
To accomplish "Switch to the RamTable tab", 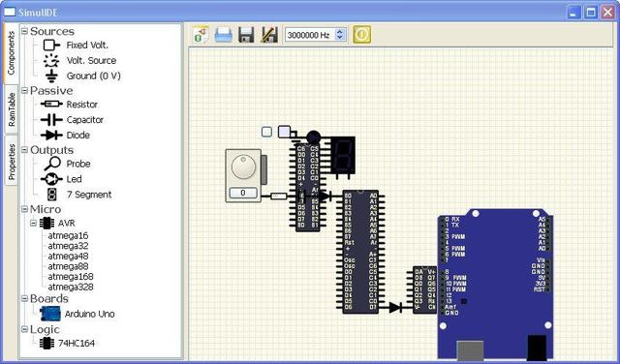I will coord(12,109).
